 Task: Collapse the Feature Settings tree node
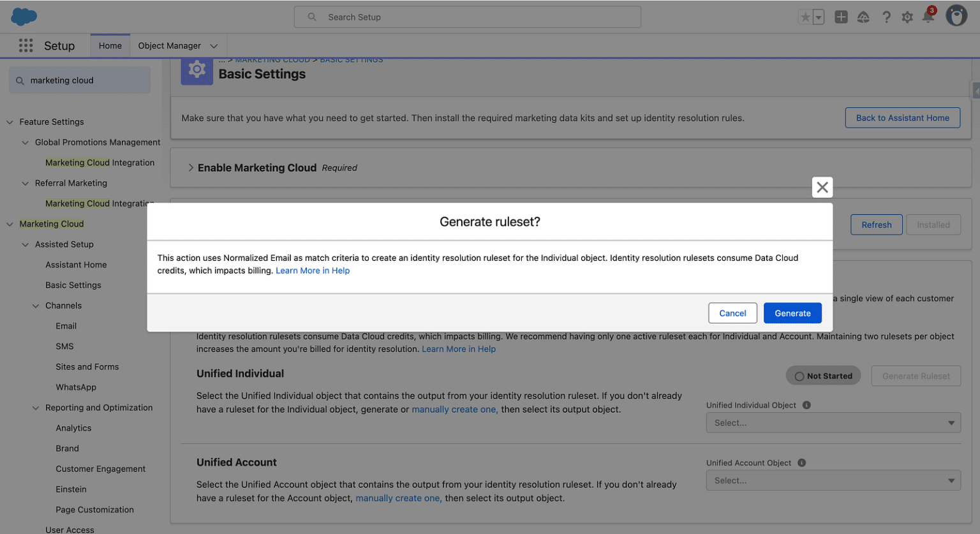coord(10,122)
